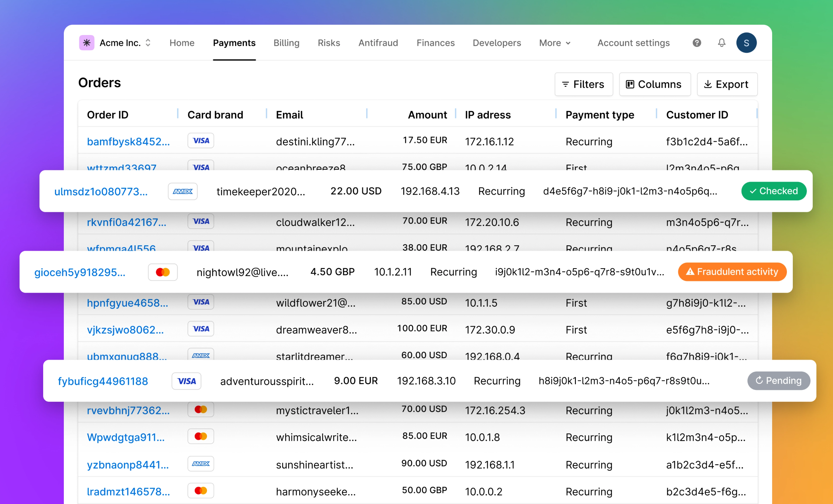
Task: Navigate to the Finances tab
Action: coord(435,43)
